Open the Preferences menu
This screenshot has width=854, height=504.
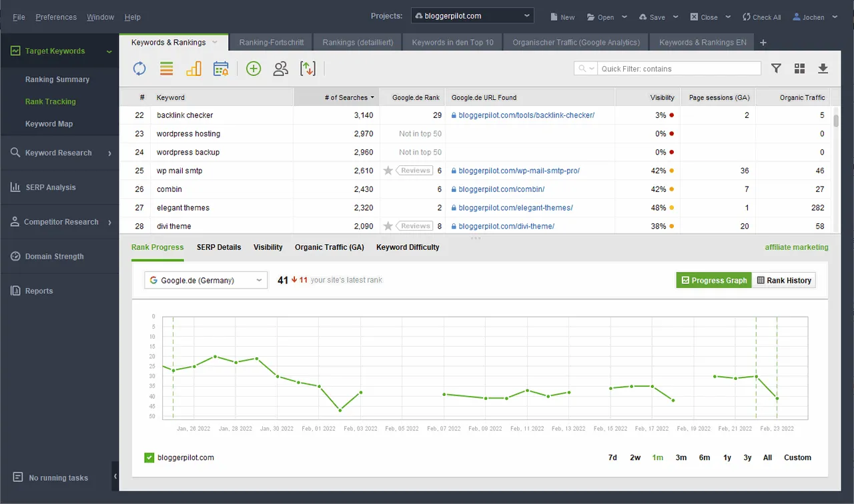click(56, 17)
